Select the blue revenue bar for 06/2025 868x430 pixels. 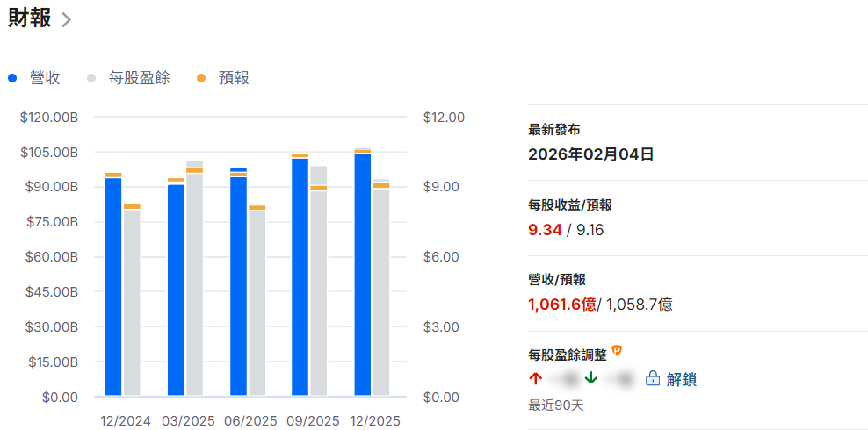[239, 282]
